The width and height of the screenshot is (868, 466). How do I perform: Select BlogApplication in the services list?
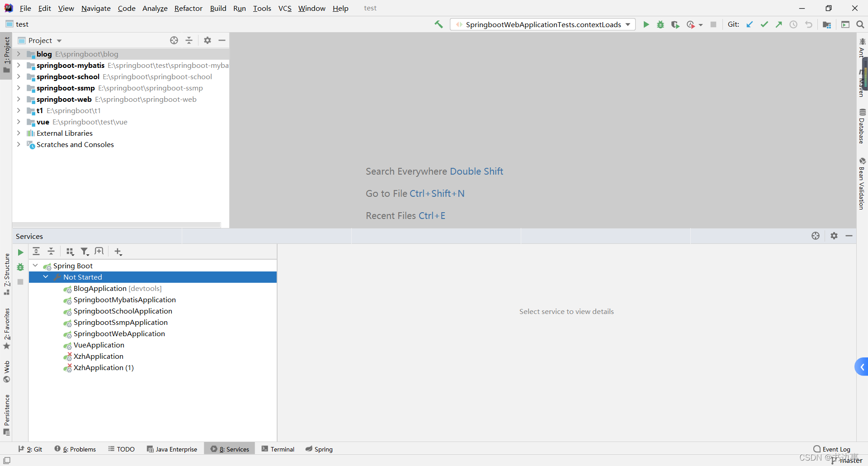100,288
